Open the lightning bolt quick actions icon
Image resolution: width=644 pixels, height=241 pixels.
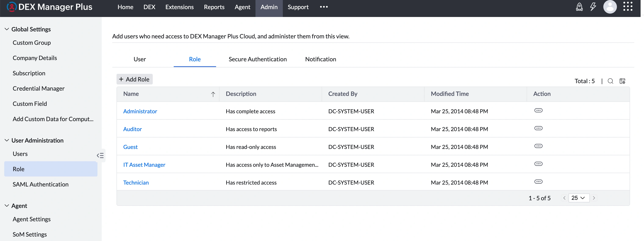[x=593, y=7]
